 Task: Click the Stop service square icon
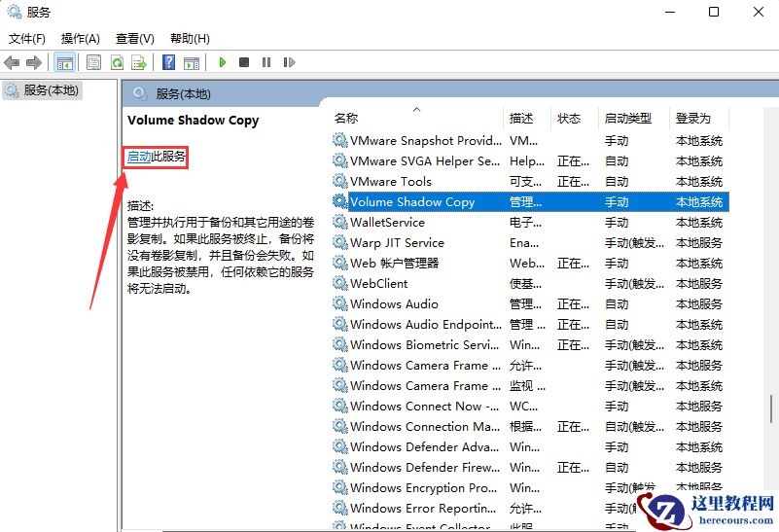tap(244, 62)
